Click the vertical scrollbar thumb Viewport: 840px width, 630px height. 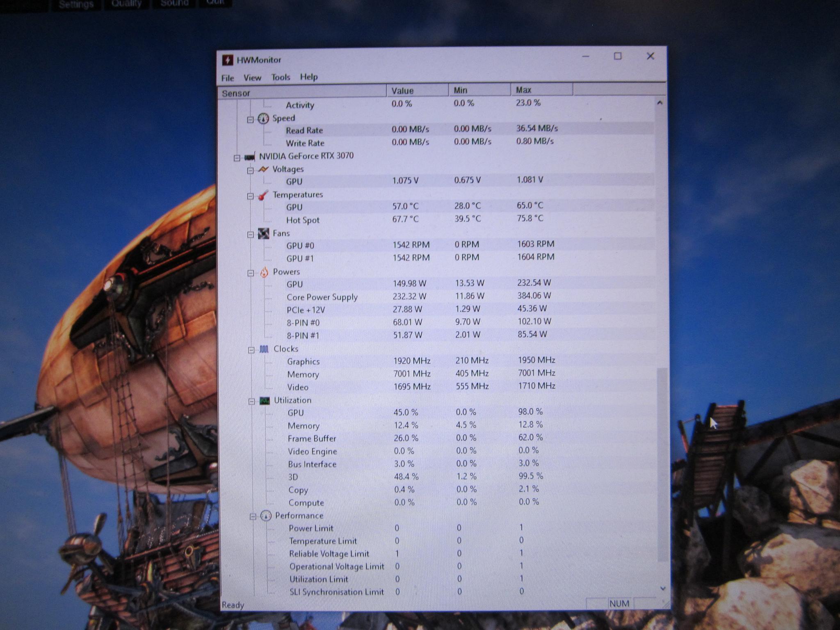[x=662, y=465]
